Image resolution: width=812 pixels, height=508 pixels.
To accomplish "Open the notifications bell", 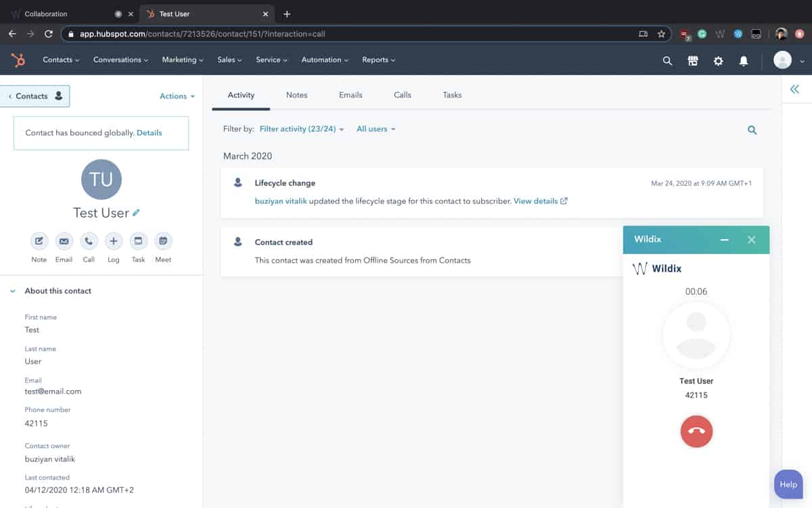I will 744,61.
